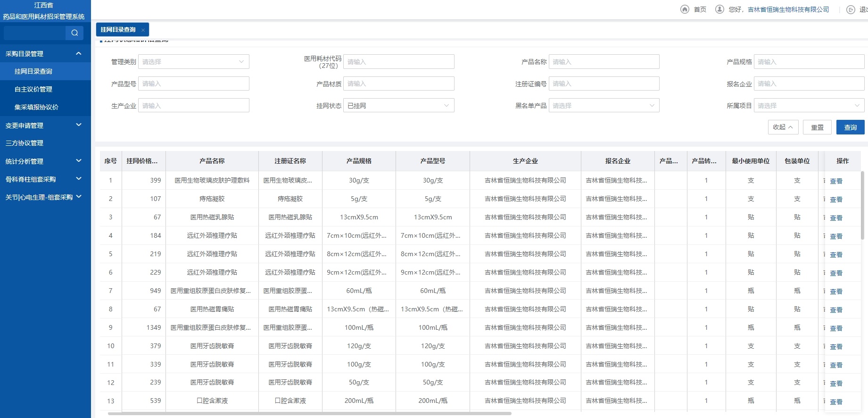This screenshot has width=868, height=418.
Task: Click the 7cm×10cm 产品规格 cell
Action: [359, 235]
